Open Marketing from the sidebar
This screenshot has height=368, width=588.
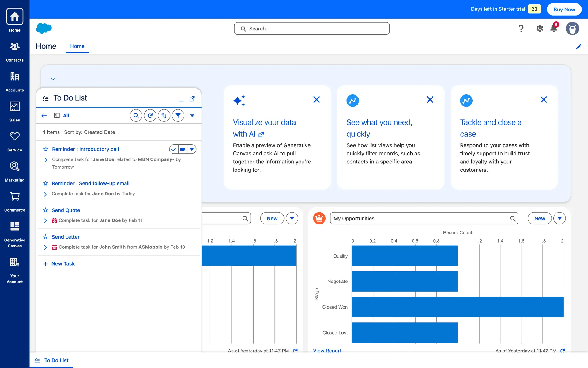[15, 167]
